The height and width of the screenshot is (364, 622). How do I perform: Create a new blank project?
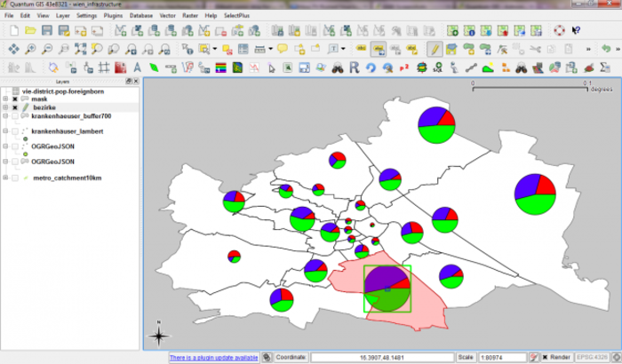(14, 30)
